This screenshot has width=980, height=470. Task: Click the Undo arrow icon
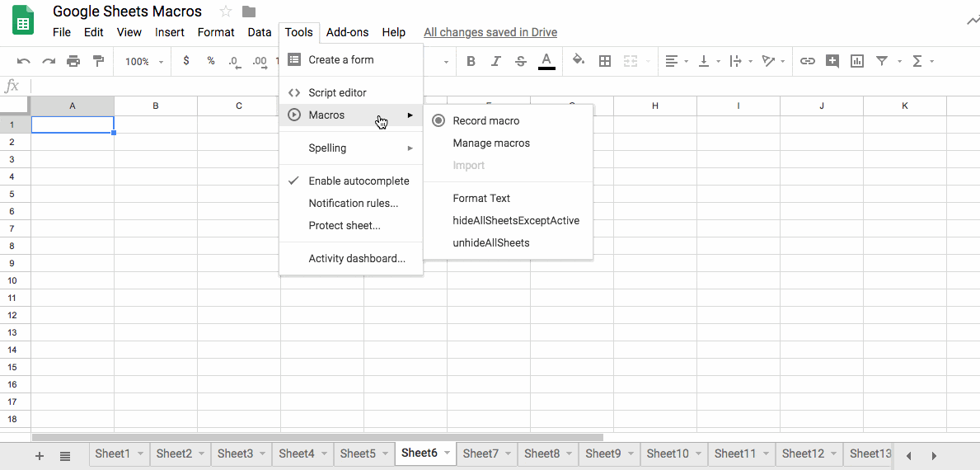(24, 61)
